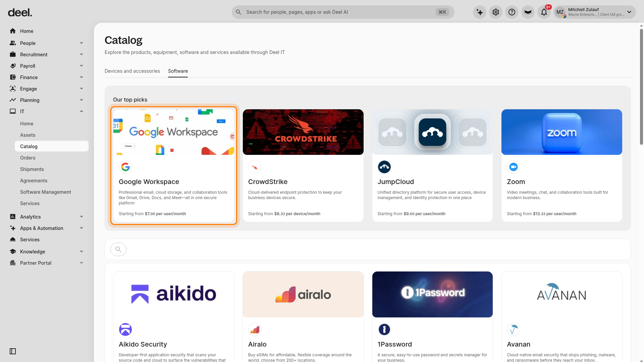This screenshot has height=362, width=644.
Task: Click the People icon in sidebar
Action: click(x=13, y=43)
